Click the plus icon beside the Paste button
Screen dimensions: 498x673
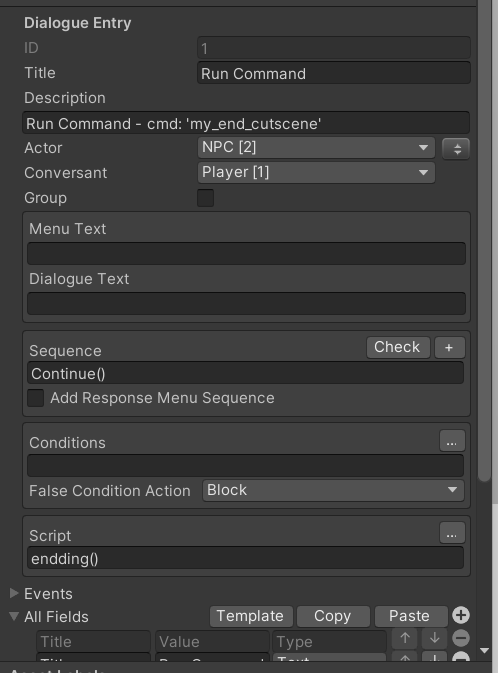point(461,615)
